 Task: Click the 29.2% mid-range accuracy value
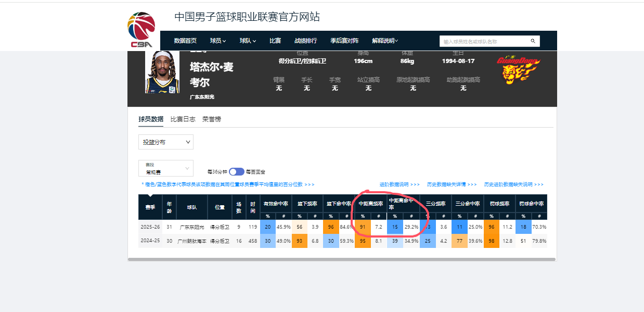(411, 227)
